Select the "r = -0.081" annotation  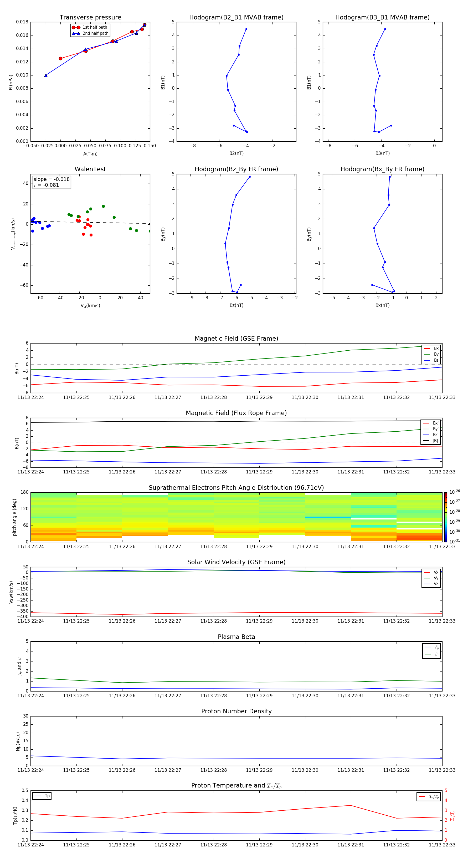(x=47, y=185)
